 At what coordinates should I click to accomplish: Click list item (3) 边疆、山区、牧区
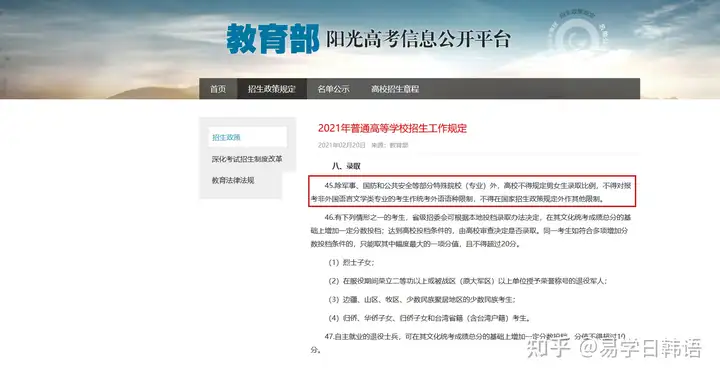[422, 299]
